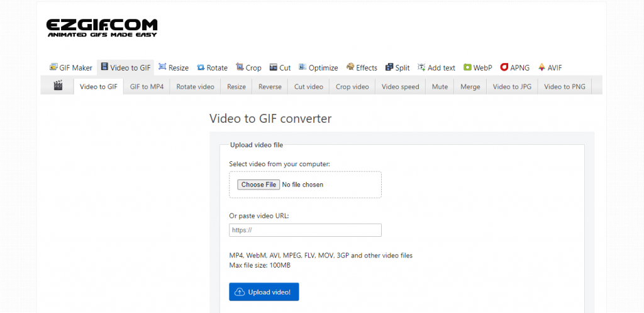The image size is (644, 313).
Task: Open the WebP menu item
Action: coord(478,68)
